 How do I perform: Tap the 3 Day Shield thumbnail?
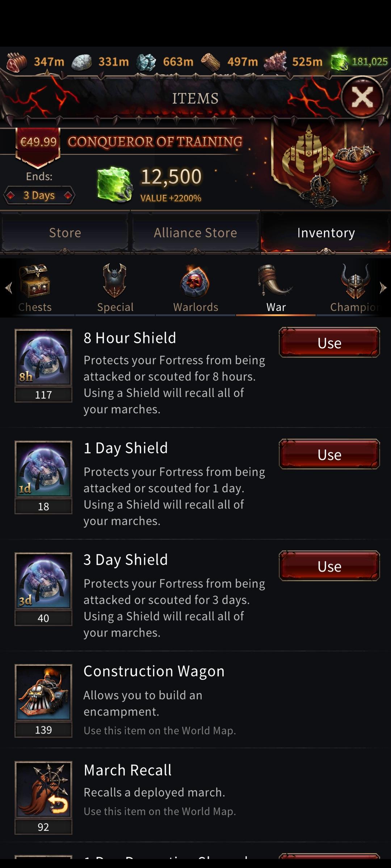(43, 580)
